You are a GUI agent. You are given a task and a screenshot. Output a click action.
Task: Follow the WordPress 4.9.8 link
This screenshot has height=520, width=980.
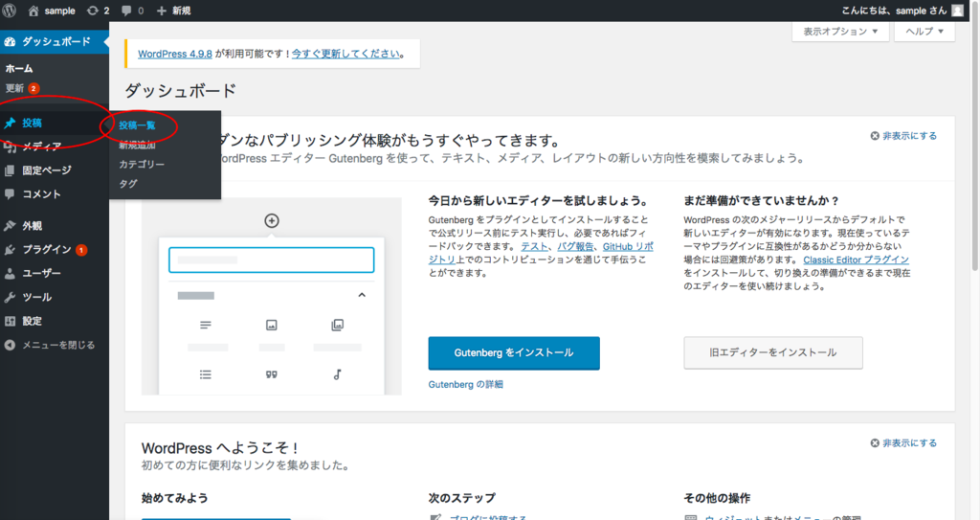[175, 54]
